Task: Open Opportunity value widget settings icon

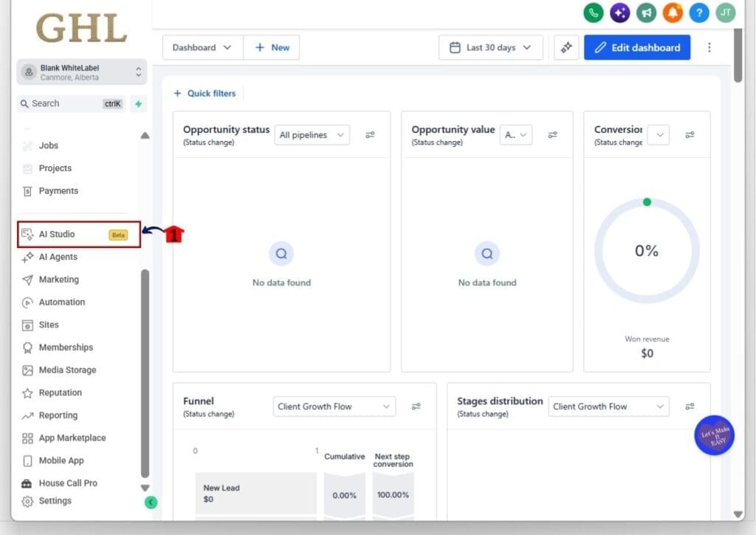Action: [552, 135]
